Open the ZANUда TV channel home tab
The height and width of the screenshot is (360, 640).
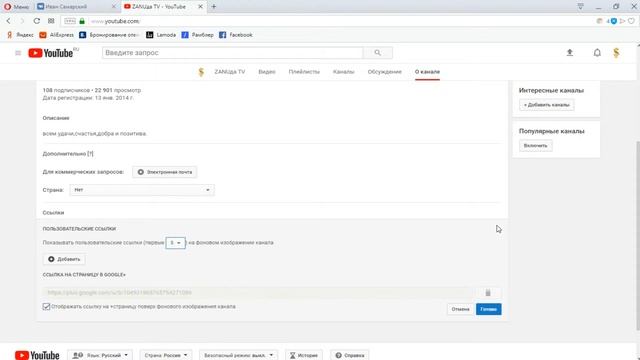(230, 71)
